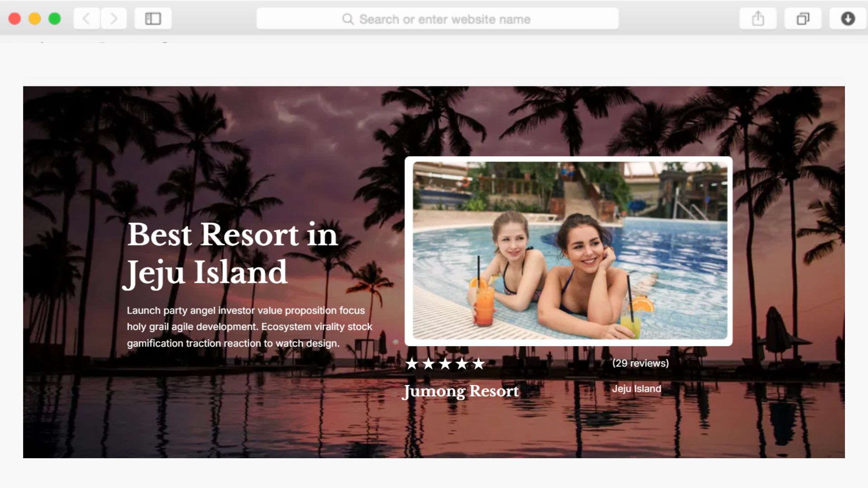
Task: Click the third rating star
Action: (x=445, y=363)
